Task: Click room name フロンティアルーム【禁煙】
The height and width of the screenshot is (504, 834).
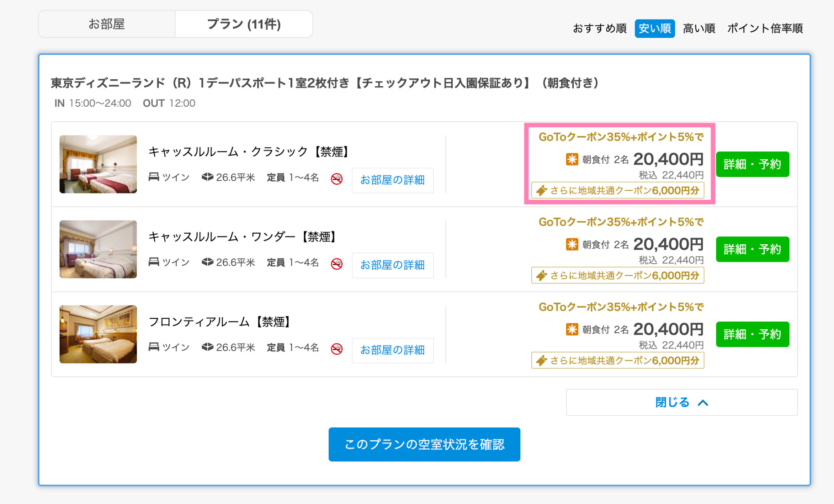Action: (220, 322)
